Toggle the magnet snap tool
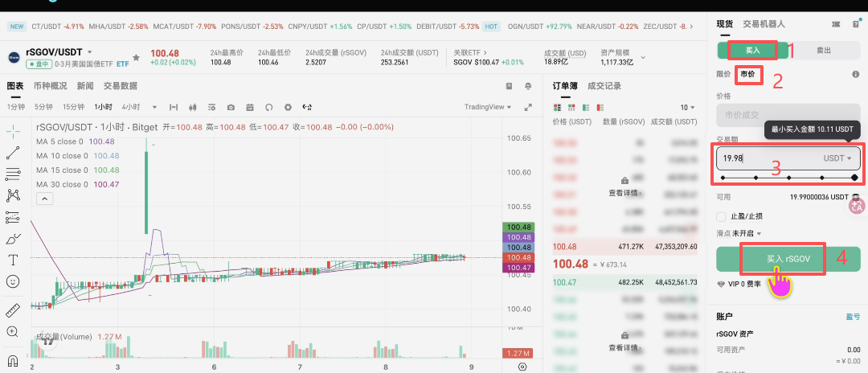The image size is (868, 373). 14,362
